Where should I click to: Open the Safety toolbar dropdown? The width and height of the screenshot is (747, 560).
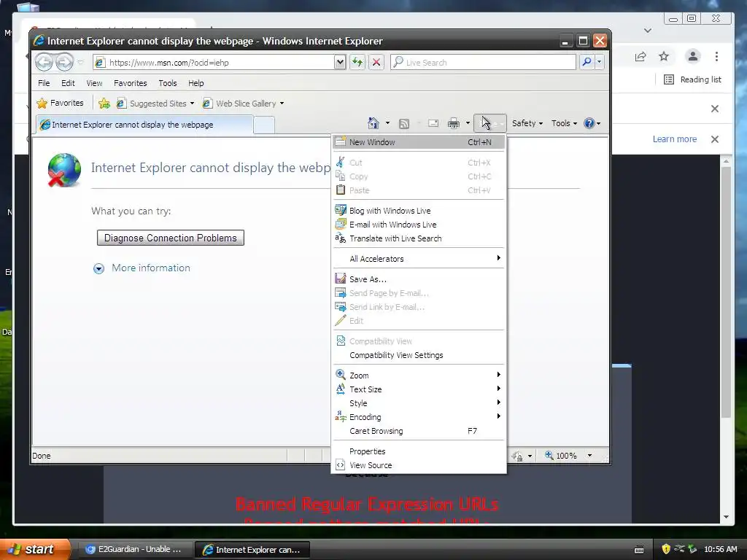click(x=527, y=123)
